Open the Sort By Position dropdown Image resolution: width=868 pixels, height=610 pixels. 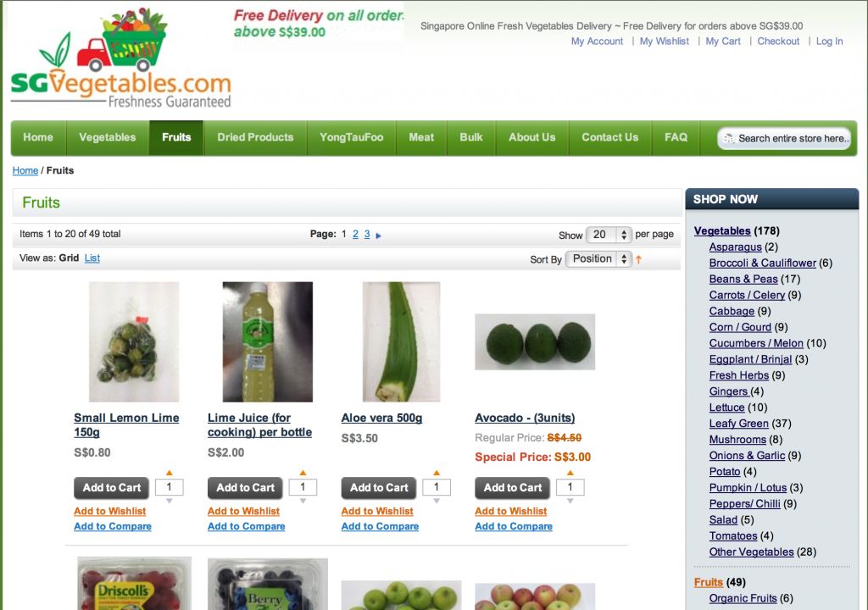coord(598,258)
